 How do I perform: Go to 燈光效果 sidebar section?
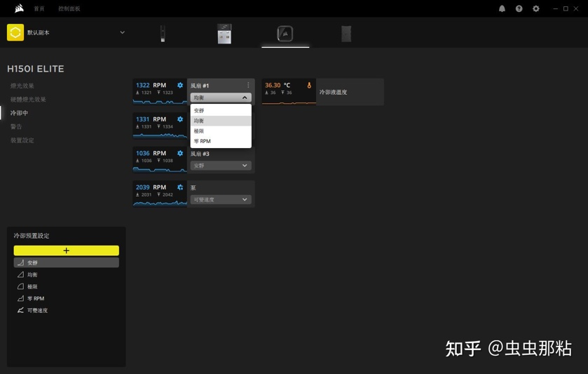22,86
